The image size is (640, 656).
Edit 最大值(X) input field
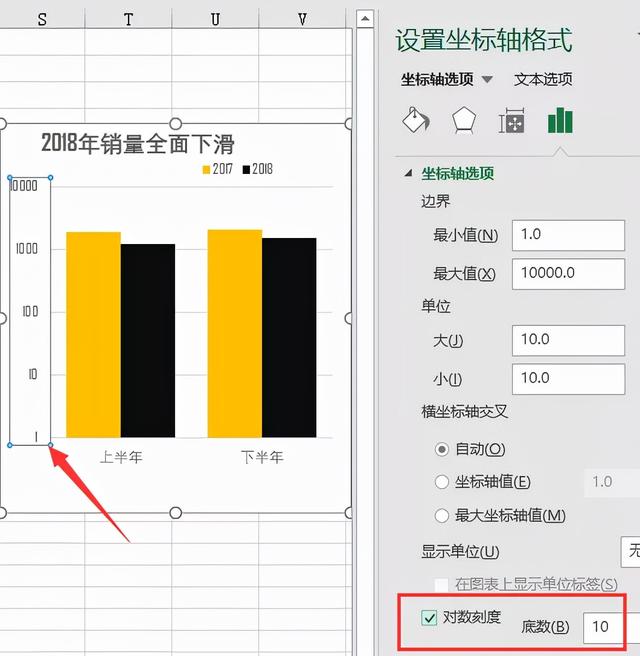coord(568,274)
